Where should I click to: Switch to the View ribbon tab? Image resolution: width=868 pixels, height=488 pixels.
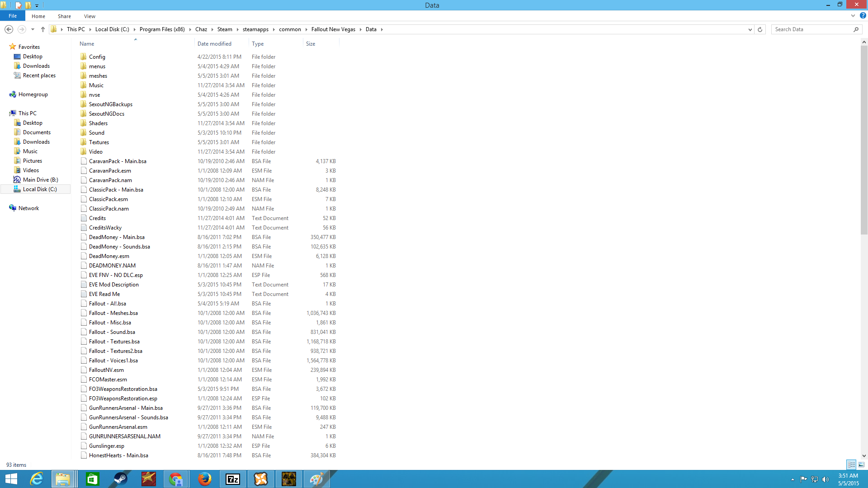pos(90,16)
